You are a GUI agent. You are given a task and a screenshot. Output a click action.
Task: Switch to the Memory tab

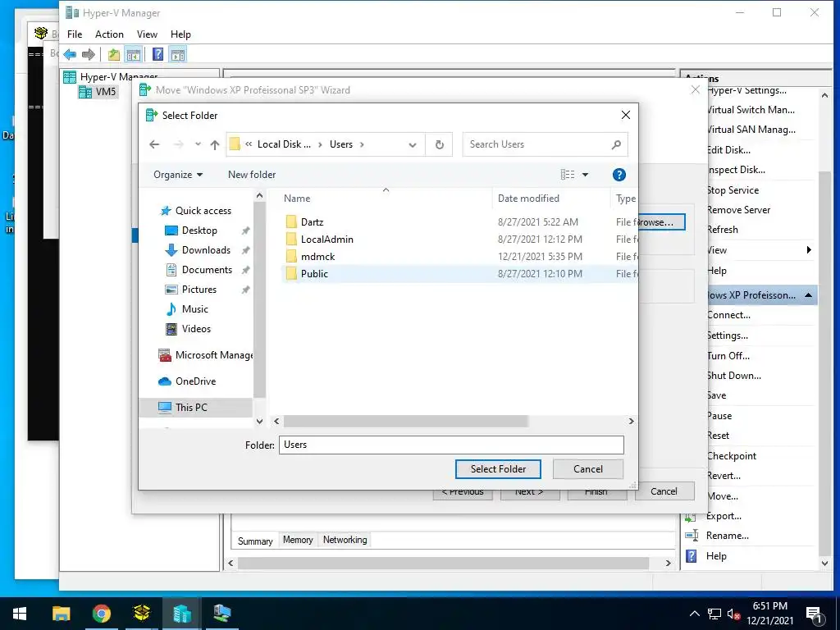point(297,540)
